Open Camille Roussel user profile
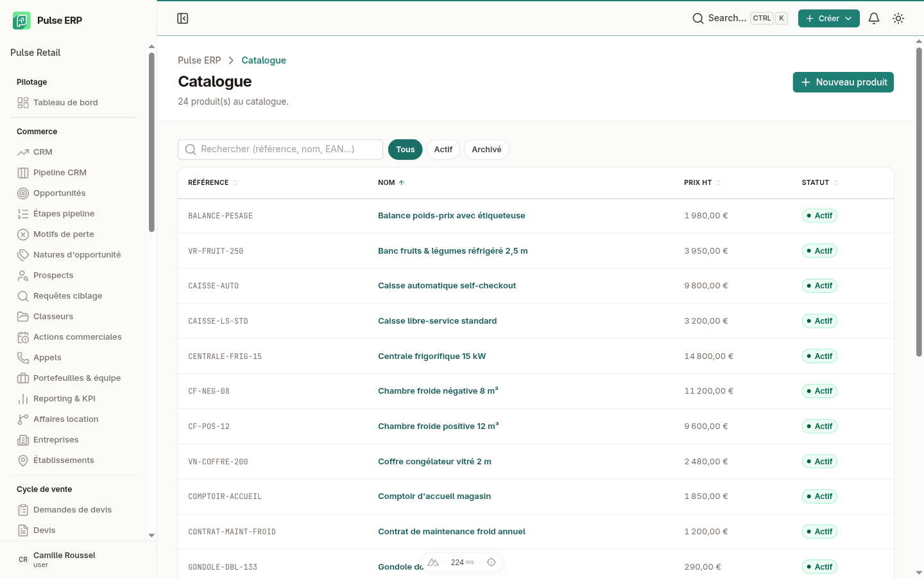The image size is (924, 578). pos(78,559)
